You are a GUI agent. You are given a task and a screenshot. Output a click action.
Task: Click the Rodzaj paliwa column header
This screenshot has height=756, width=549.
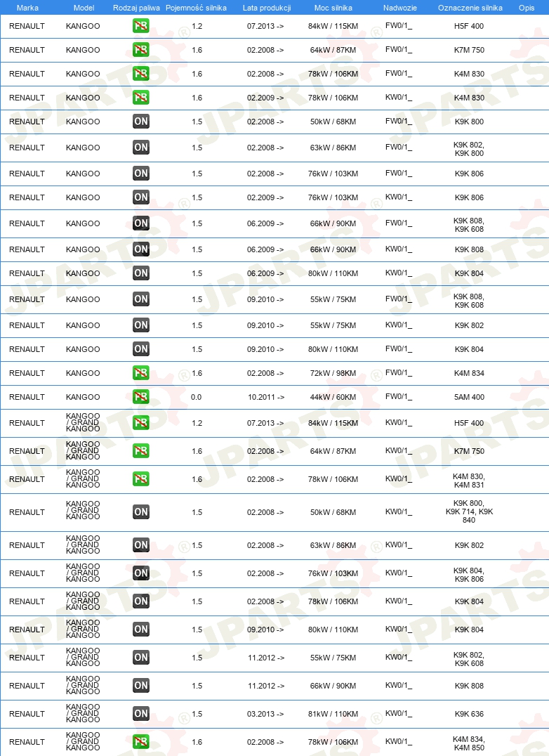pyautogui.click(x=136, y=8)
